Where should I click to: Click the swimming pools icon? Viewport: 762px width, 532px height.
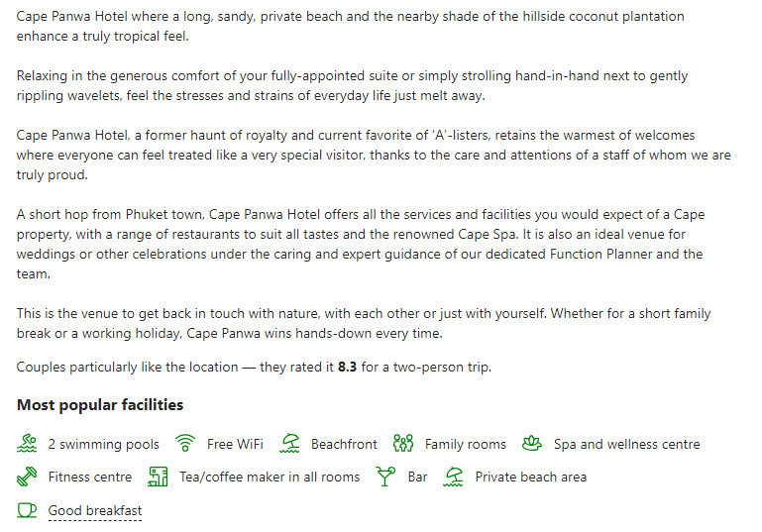click(x=27, y=443)
